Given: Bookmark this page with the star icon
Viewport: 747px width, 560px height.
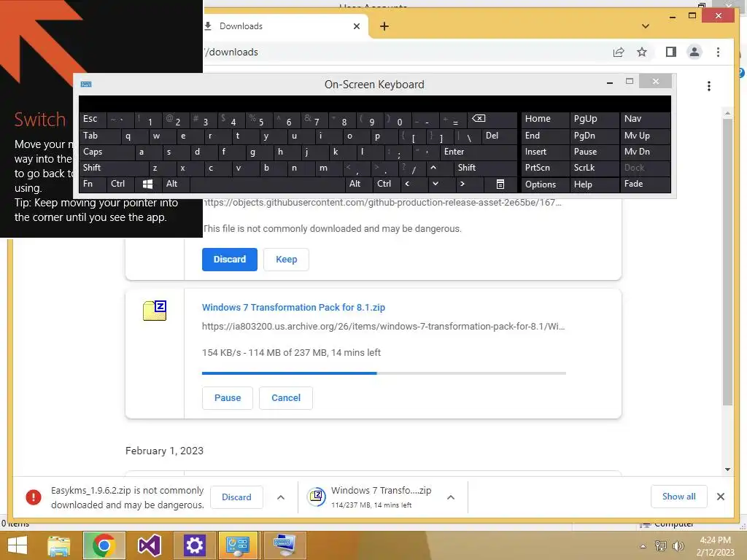Looking at the screenshot, I should click(642, 52).
